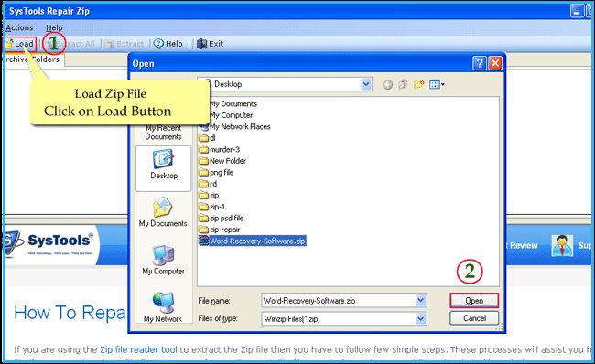Select the rd folder
595x364 pixels.
click(x=208, y=184)
